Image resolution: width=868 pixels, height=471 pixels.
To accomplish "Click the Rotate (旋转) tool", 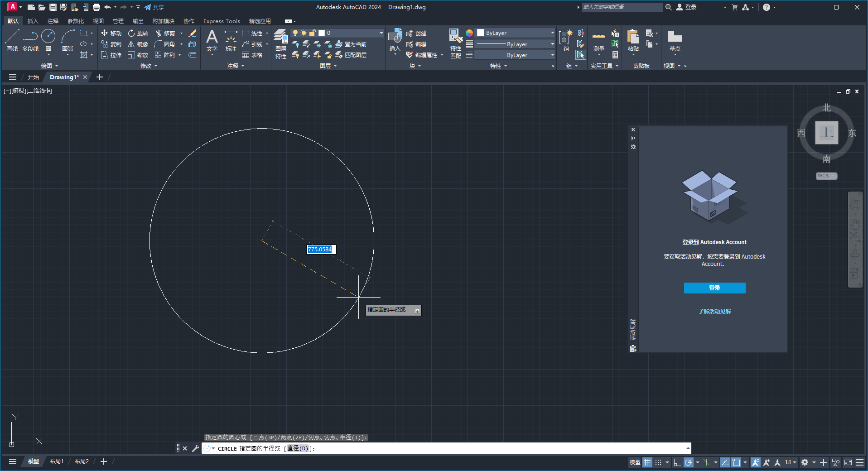I will click(x=138, y=33).
